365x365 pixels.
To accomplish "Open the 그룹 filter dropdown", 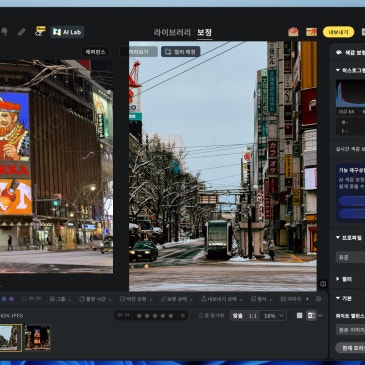I will click(x=60, y=299).
